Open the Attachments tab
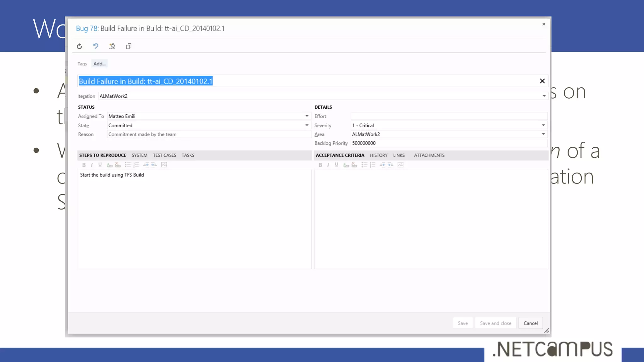This screenshot has height=362, width=644. [x=429, y=155]
